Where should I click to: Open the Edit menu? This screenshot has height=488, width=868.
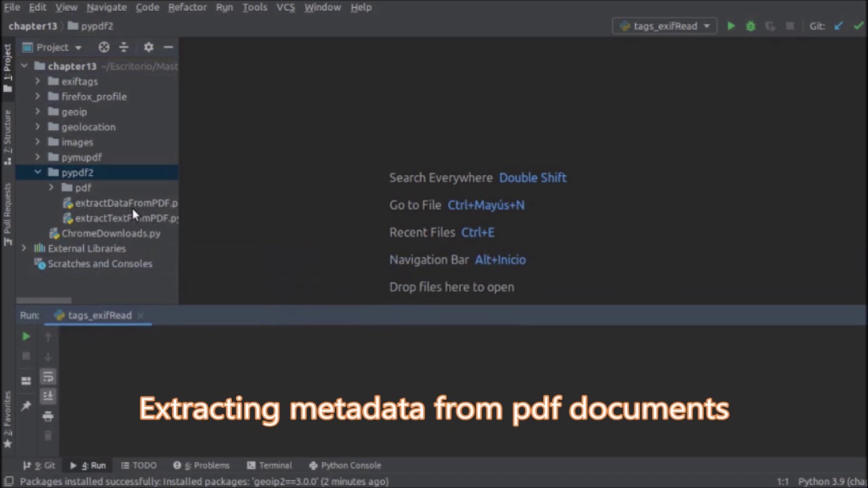pos(37,7)
